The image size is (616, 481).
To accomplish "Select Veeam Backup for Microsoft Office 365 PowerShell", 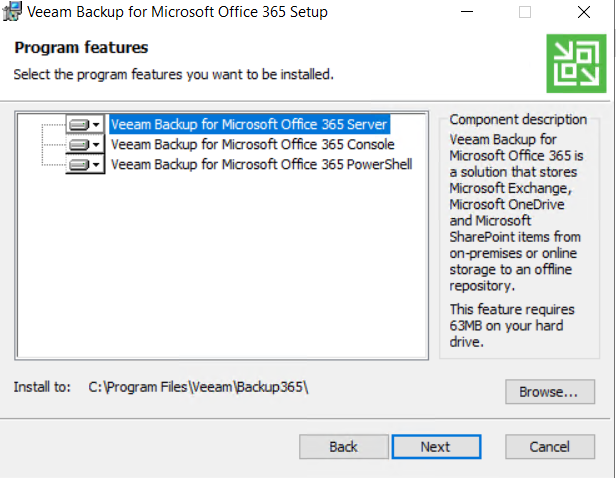I will 262,164.
